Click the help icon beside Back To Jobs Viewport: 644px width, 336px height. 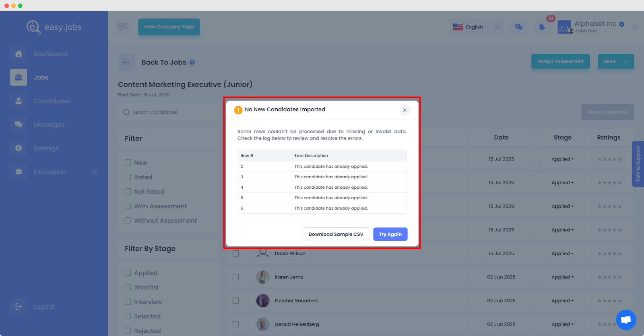pyautogui.click(x=192, y=62)
